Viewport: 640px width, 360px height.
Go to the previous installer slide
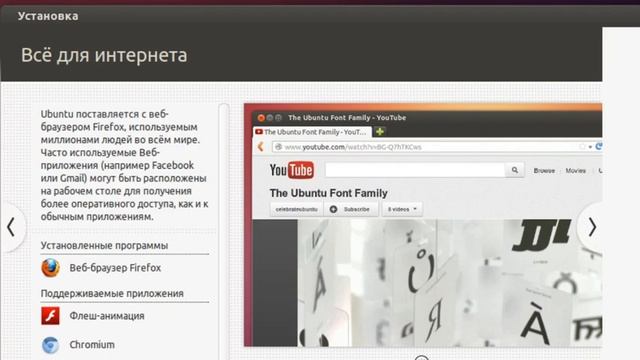[11, 227]
